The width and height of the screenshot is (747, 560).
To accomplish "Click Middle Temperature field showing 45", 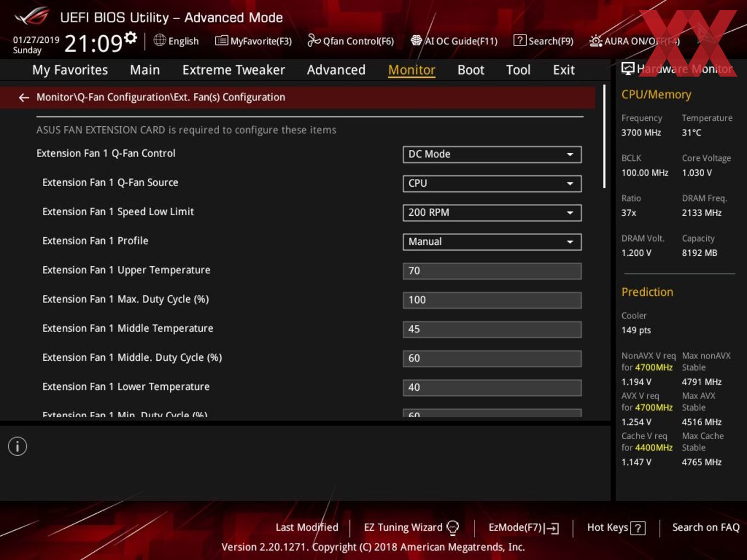I will click(492, 329).
